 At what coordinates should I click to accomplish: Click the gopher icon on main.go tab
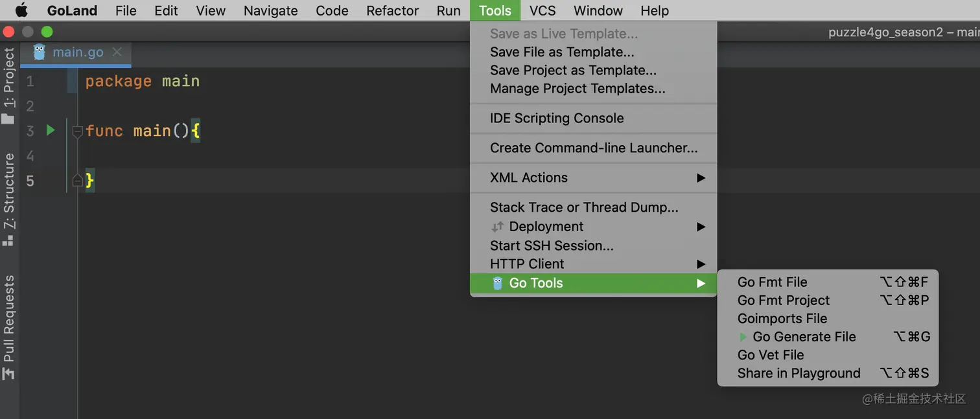point(39,52)
